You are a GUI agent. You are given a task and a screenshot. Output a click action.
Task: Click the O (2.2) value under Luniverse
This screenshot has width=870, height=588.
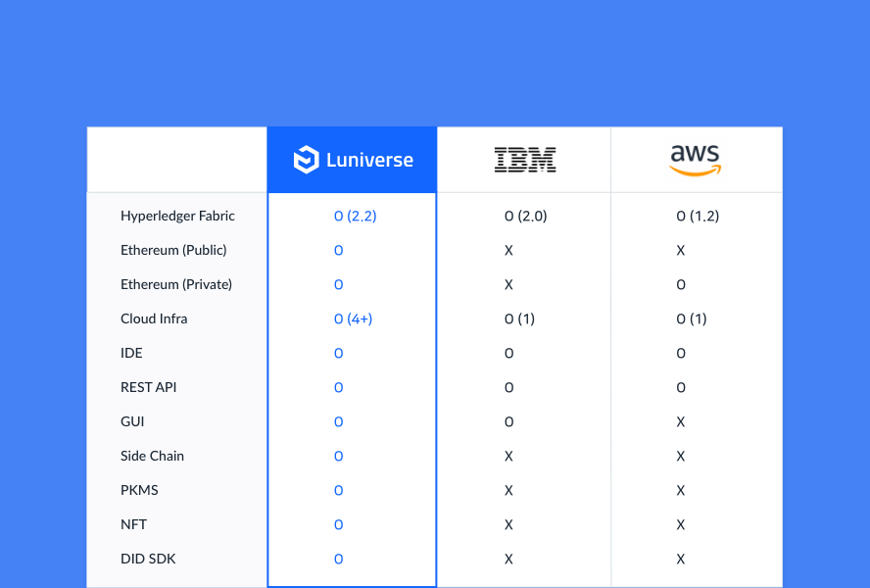(x=355, y=216)
